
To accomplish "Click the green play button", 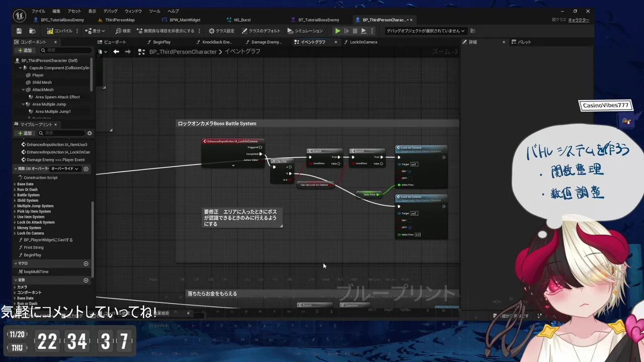I will (x=338, y=31).
